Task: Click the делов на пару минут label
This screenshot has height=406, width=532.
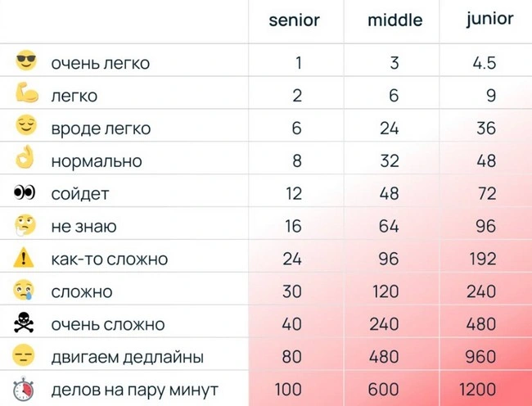Action: pyautogui.click(x=134, y=390)
